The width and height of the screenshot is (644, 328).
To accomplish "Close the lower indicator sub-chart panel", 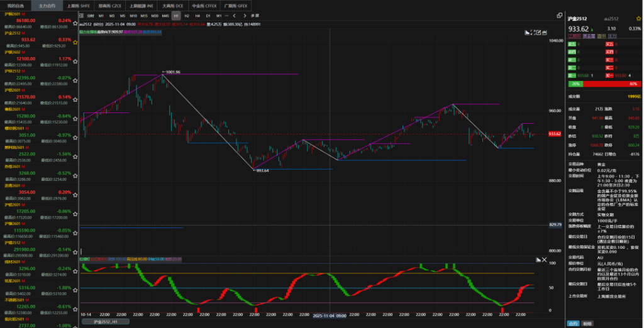I will click(x=545, y=259).
